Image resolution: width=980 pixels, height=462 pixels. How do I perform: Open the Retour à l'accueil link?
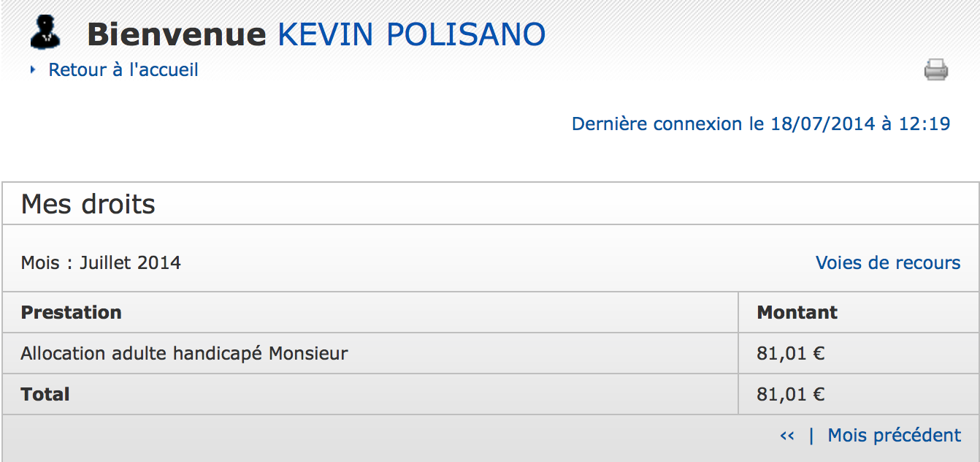[x=123, y=69]
